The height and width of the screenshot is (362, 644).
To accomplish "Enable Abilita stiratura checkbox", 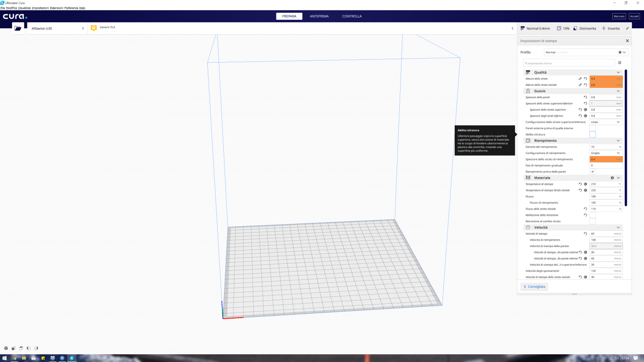I will click(592, 134).
